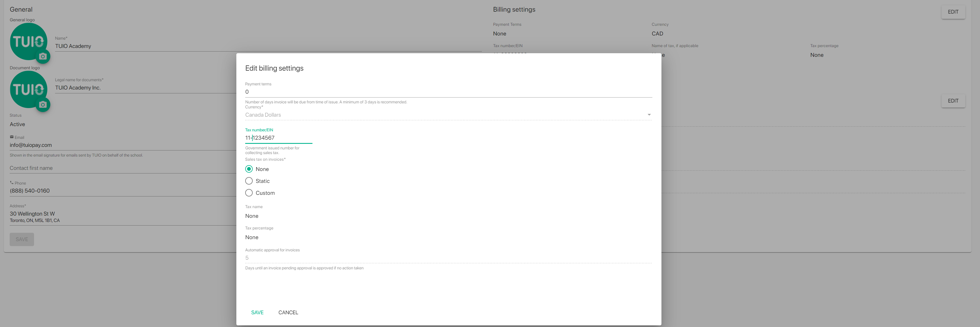Image resolution: width=980 pixels, height=327 pixels.
Task: Select the Static sales tax radio option
Action: coord(249,181)
